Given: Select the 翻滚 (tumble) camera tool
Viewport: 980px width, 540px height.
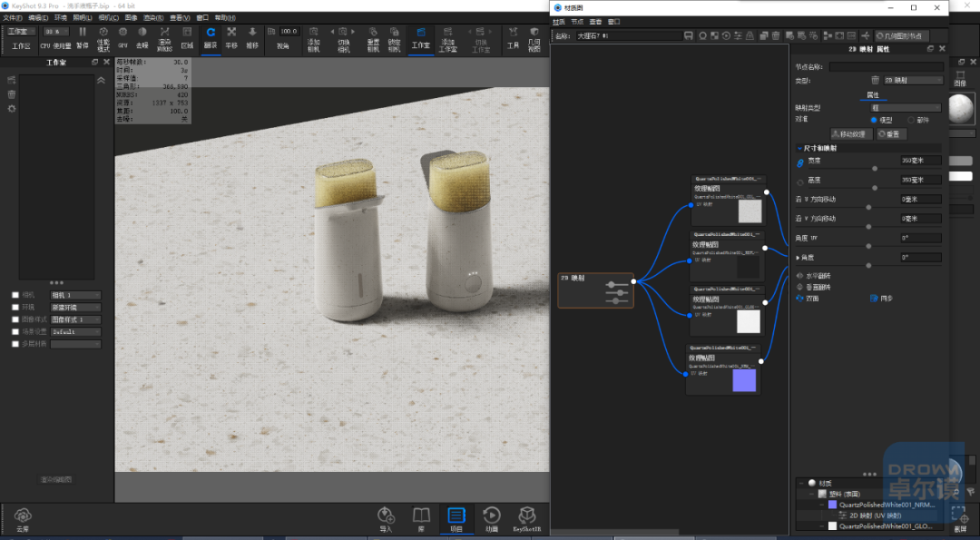Looking at the screenshot, I should click(x=211, y=39).
